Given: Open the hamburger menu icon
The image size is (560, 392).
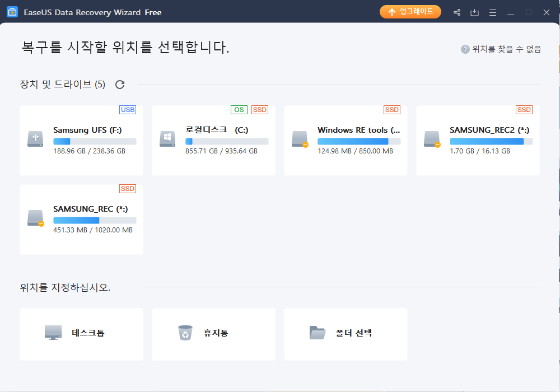Looking at the screenshot, I should (x=492, y=12).
